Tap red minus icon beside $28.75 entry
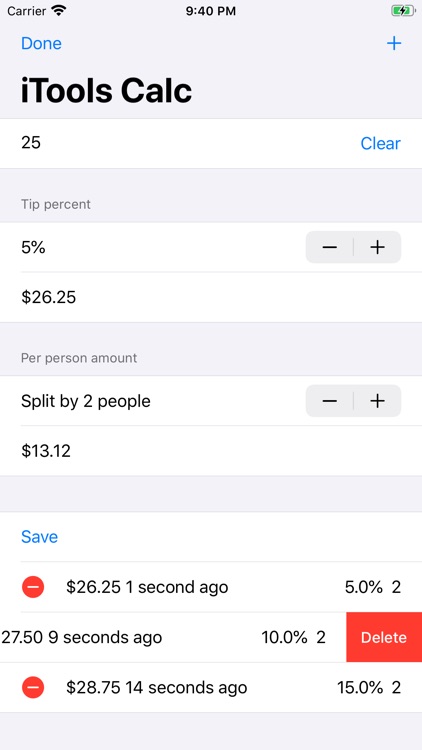The height and width of the screenshot is (750, 422). [33, 688]
